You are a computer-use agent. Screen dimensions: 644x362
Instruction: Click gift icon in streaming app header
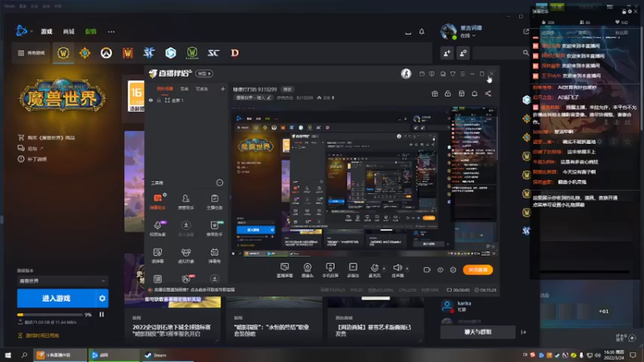(x=435, y=93)
